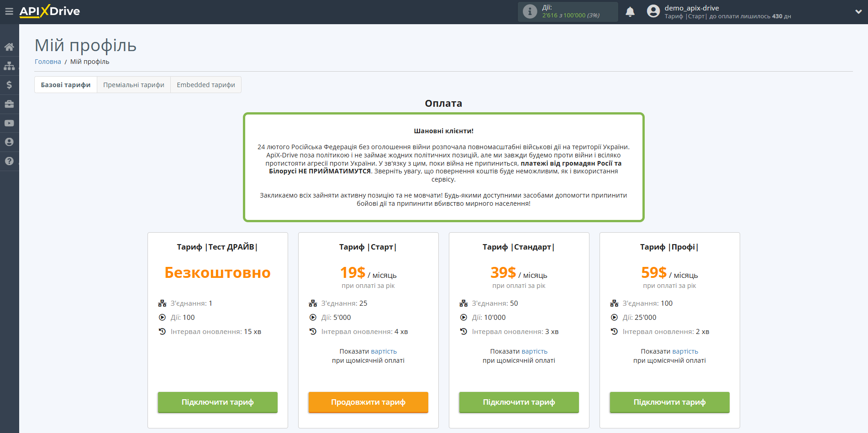Viewport: 868px width, 433px height.
Task: Go to Головна breadcrumb link
Action: pos(48,62)
